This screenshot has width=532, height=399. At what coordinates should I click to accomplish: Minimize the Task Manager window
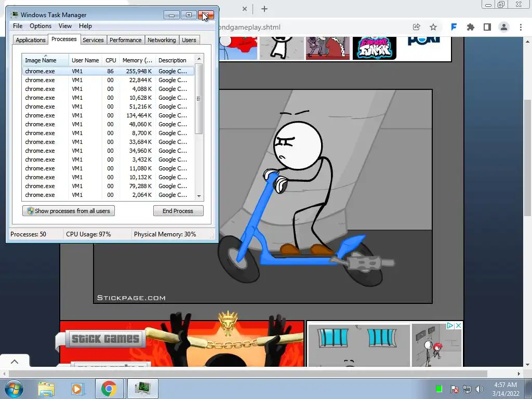tap(171, 15)
